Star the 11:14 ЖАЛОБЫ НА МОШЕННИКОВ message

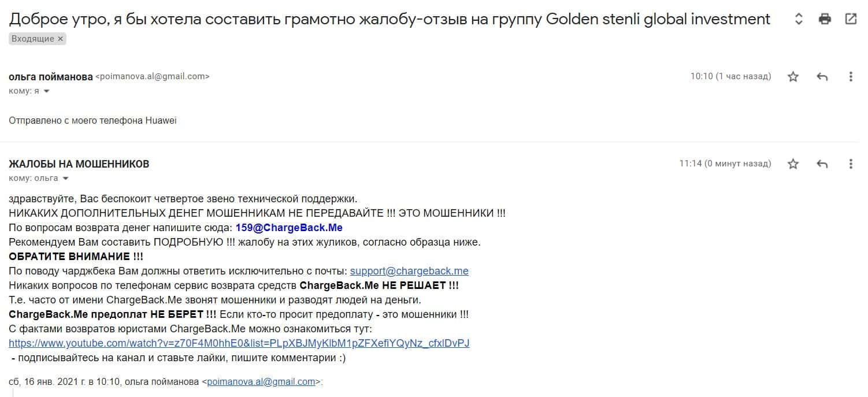pyautogui.click(x=793, y=164)
